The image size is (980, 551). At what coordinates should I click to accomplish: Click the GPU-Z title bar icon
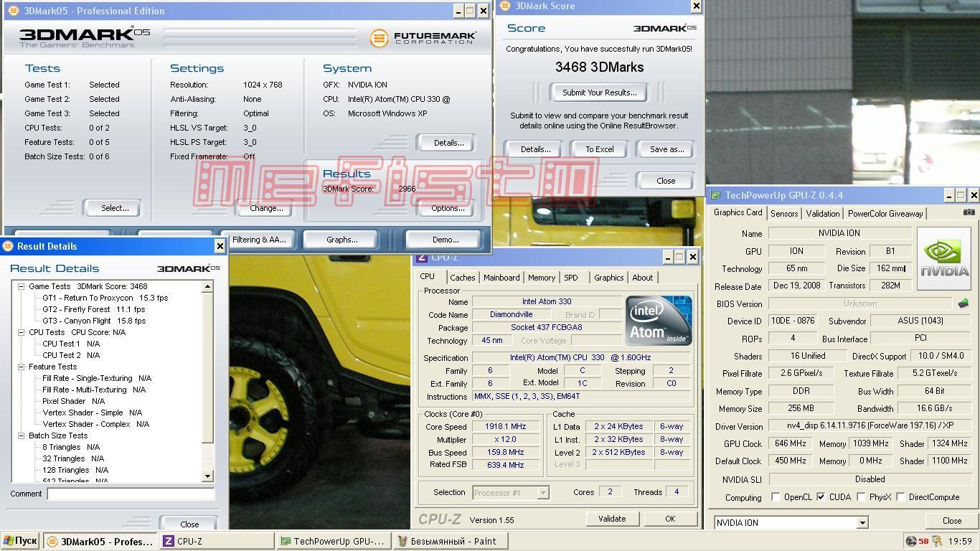tap(715, 195)
